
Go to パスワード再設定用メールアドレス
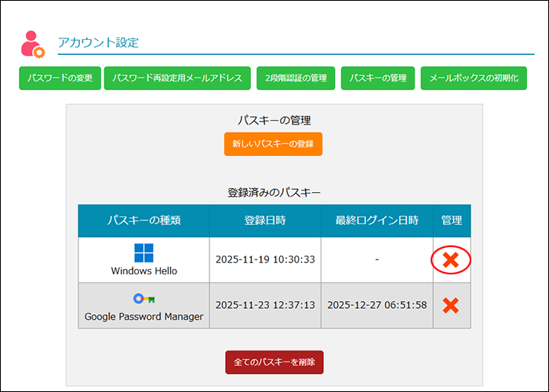pos(178,78)
